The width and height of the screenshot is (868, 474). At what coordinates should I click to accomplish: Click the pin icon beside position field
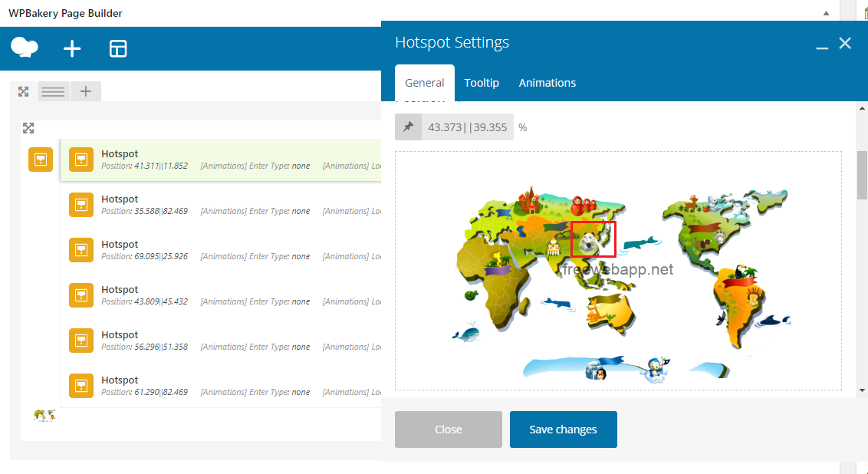pos(409,127)
